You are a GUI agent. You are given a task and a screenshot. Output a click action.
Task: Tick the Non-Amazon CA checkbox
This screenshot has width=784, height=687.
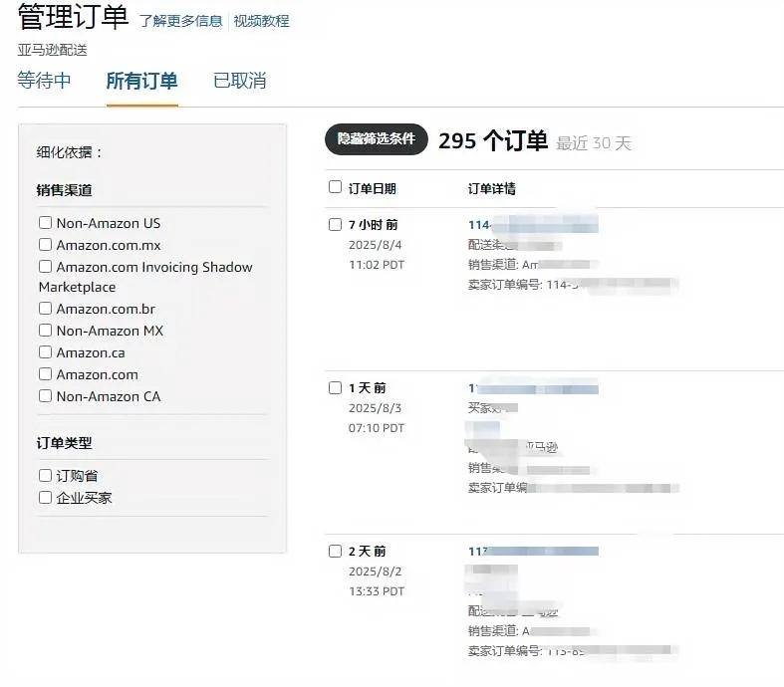45,396
